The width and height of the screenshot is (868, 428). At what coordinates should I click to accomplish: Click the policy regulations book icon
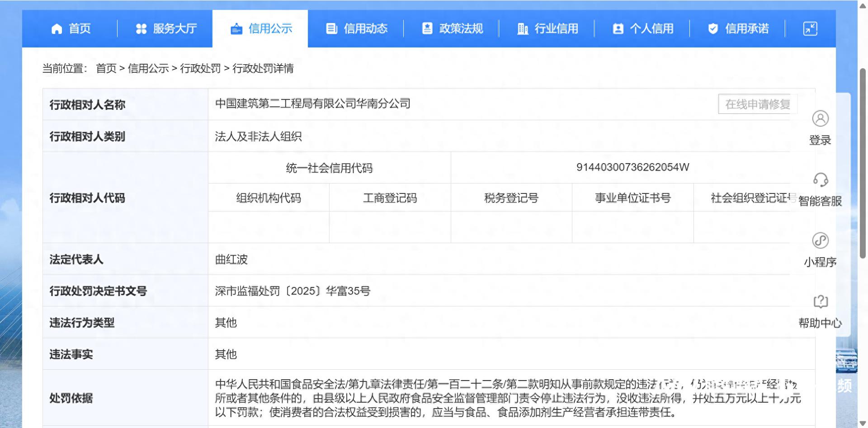[427, 28]
